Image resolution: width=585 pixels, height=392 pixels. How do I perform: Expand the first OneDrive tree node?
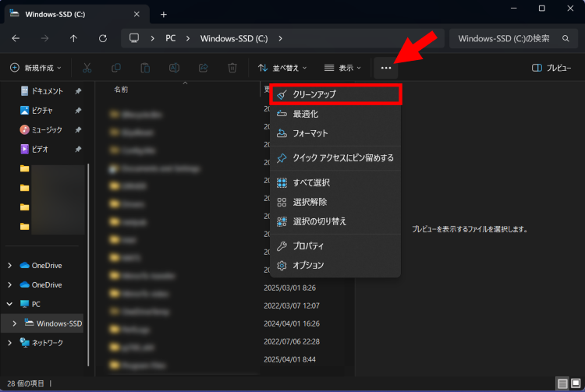point(9,265)
